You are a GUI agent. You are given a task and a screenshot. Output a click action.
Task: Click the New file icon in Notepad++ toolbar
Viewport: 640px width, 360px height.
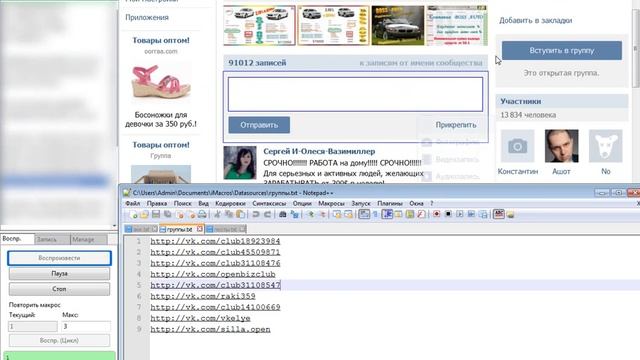(x=133, y=214)
